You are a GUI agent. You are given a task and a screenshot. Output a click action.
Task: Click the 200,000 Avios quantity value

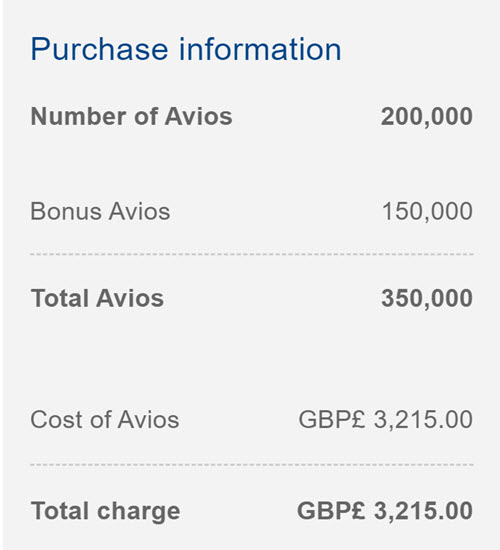(427, 117)
